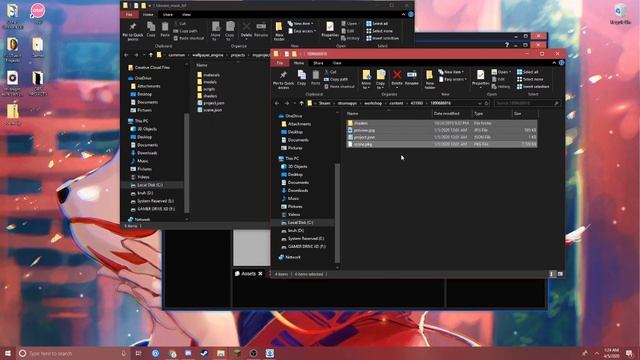This screenshot has width=640, height=360.
Task: Click Invert selection in front Explorer ribbon
Action: coord(533,87)
